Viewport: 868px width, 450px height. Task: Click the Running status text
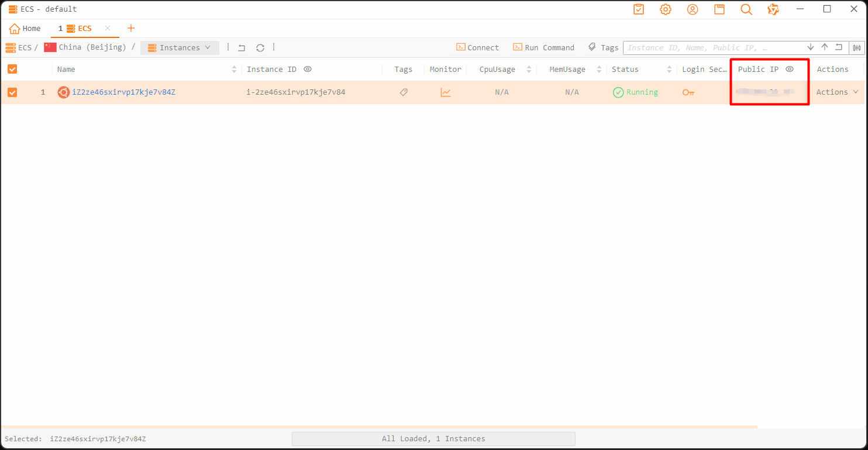642,92
